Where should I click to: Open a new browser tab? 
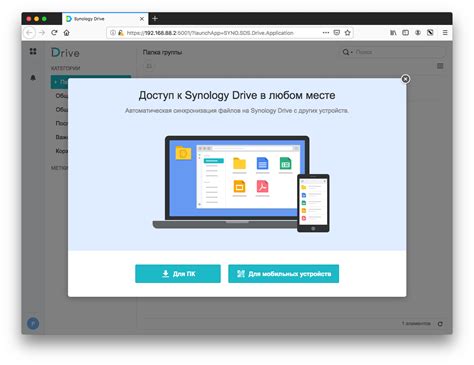point(155,19)
